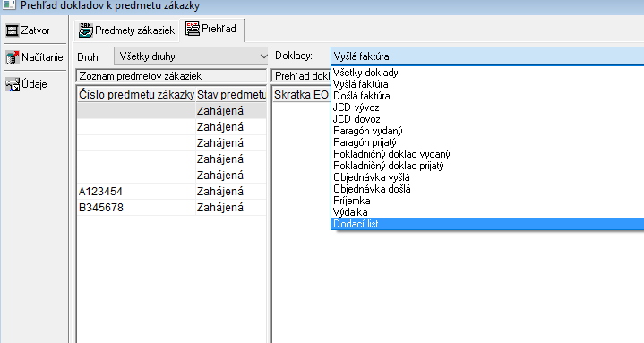Click the Načítanie database icon
The image size is (644, 343).
pos(13,57)
